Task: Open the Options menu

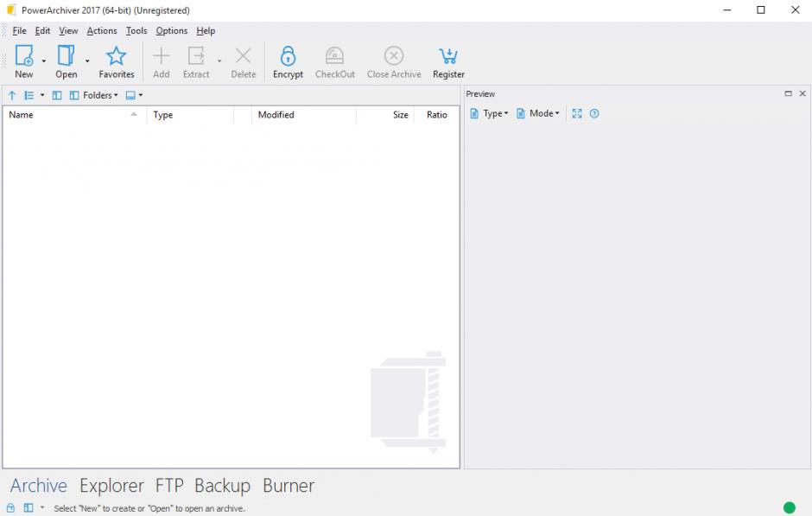Action: (x=171, y=30)
